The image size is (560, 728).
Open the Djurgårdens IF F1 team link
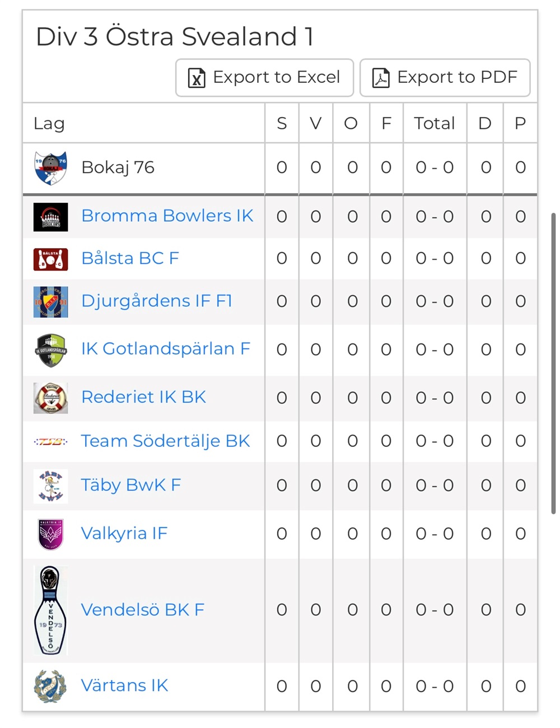tap(156, 301)
